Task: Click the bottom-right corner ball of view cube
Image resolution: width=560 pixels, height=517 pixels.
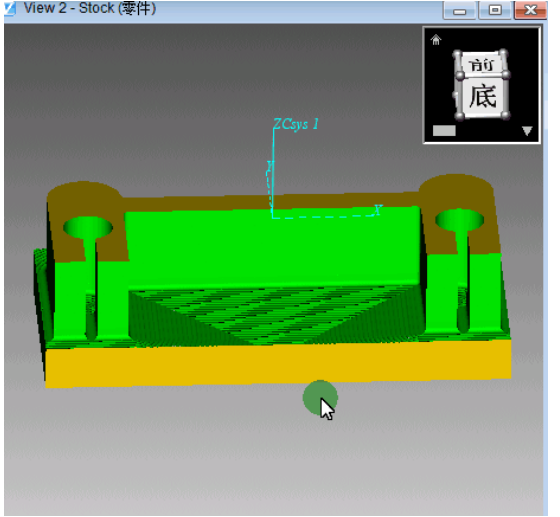Action: (505, 115)
